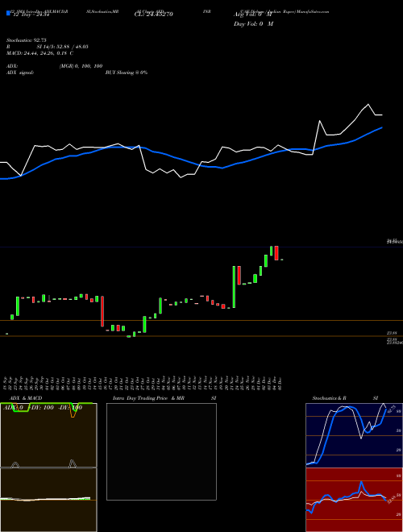Click the long red drop candlestick in October
This screenshot has height=532, width=403.
(102, 311)
